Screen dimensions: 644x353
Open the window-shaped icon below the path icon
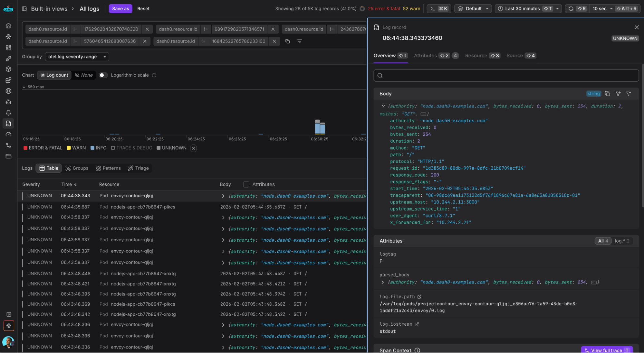point(9,156)
